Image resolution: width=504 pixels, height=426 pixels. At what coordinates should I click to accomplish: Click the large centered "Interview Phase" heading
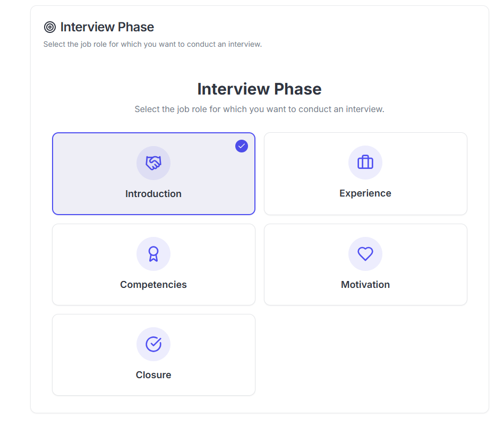(x=259, y=89)
